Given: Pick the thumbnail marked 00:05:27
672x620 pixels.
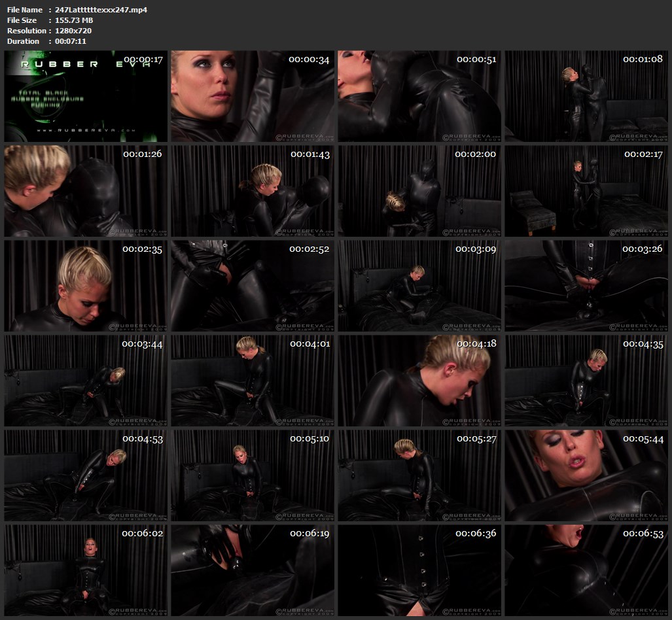Looking at the screenshot, I should (x=419, y=475).
